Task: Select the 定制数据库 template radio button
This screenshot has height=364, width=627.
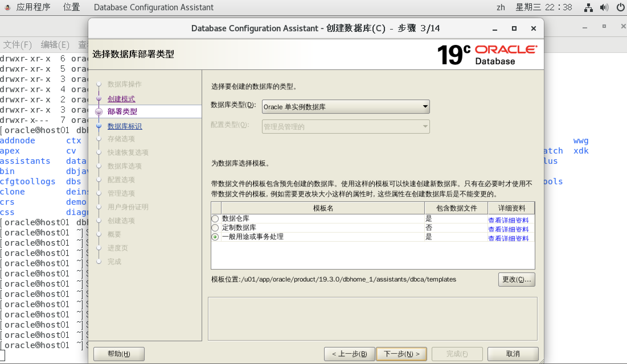Action: point(215,227)
